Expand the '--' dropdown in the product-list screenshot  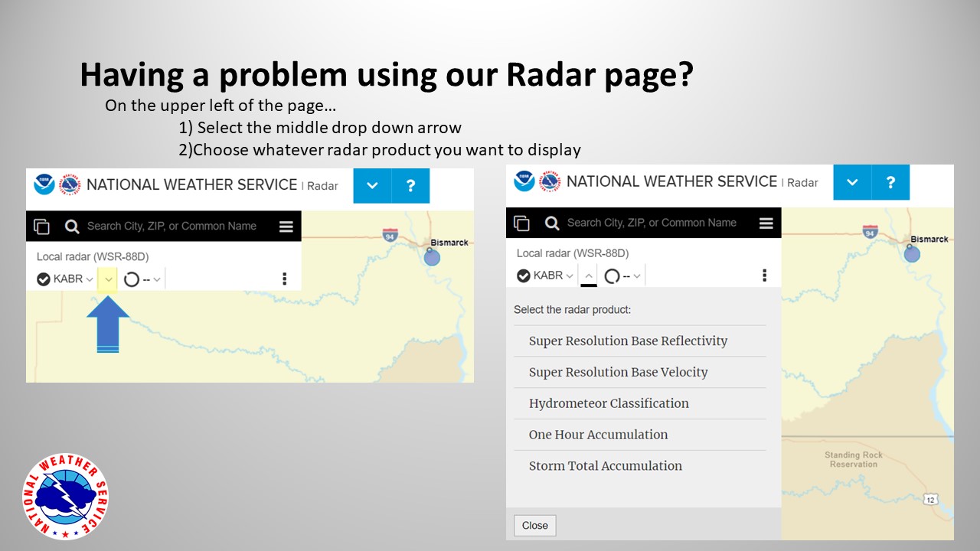click(637, 276)
